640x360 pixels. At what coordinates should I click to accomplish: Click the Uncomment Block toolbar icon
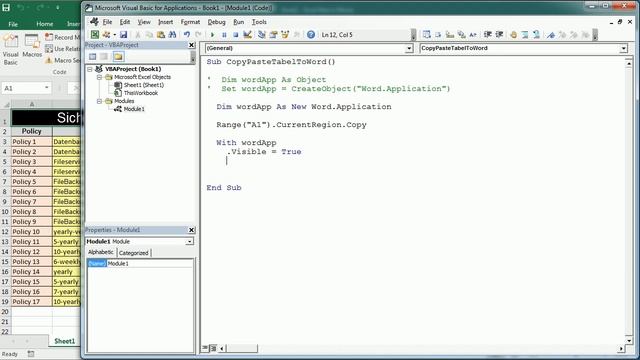click(x=536, y=35)
